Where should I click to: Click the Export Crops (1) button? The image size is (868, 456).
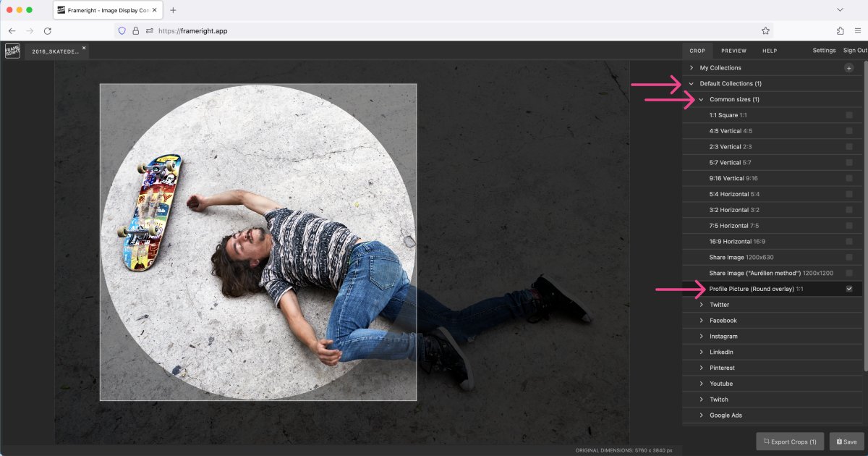click(790, 441)
